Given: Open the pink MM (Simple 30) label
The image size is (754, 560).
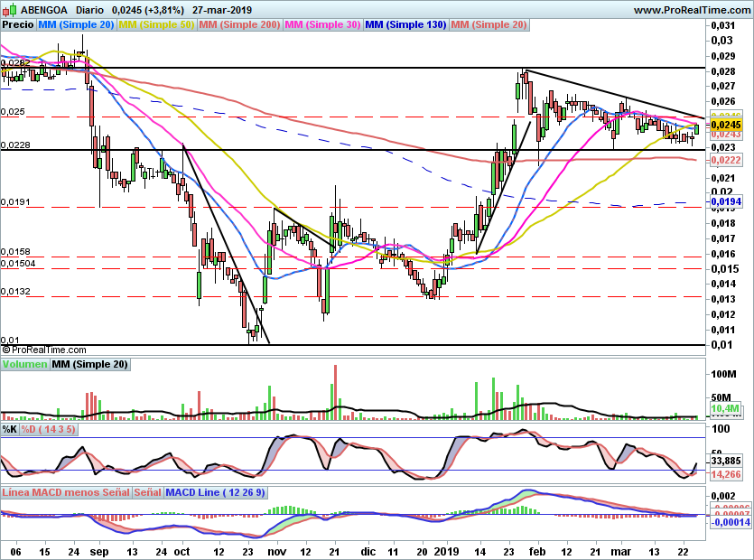Looking at the screenshot, I should coord(322,24).
